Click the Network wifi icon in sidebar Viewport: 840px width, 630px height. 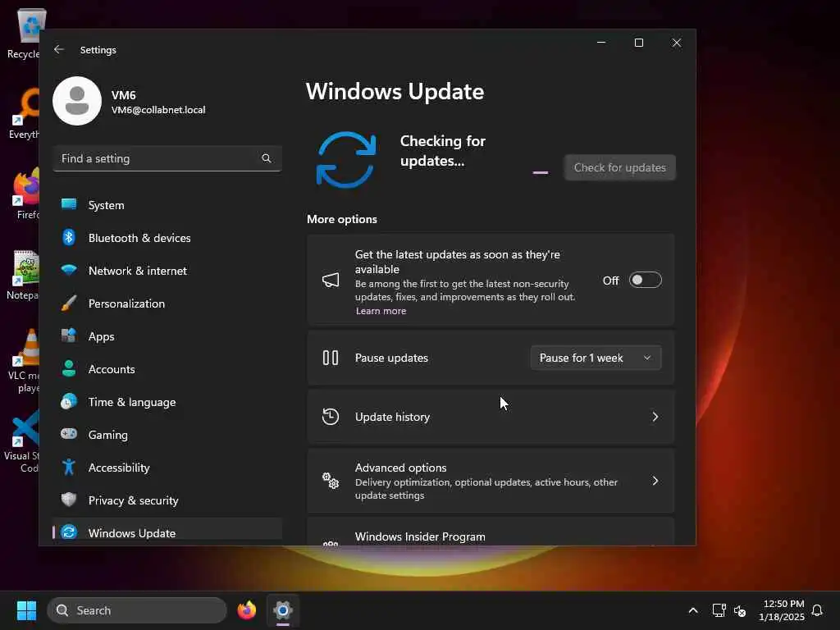[x=69, y=270]
